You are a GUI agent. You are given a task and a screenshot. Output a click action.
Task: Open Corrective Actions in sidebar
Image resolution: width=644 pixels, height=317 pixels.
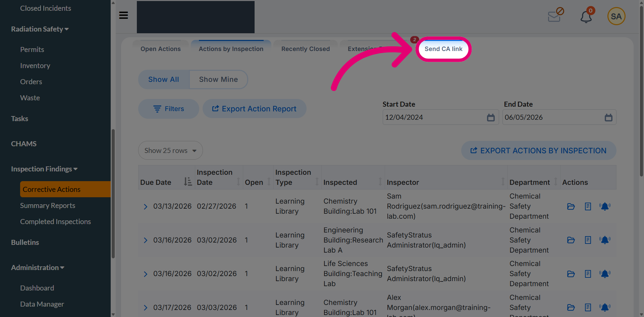click(x=65, y=189)
